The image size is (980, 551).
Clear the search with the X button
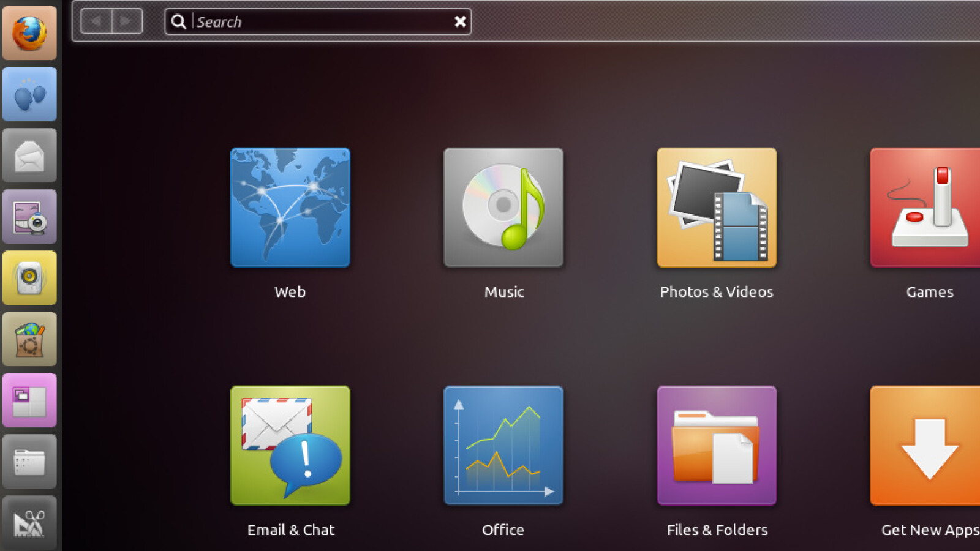coord(460,22)
